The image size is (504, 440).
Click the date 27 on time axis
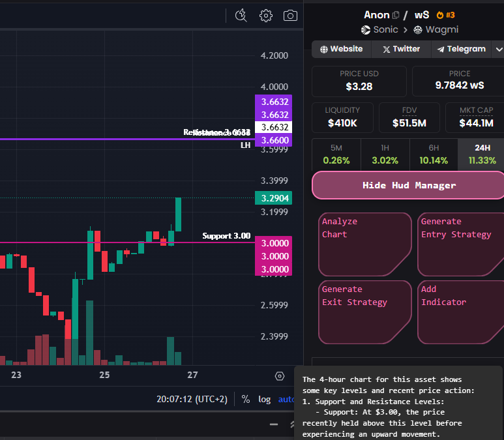[x=192, y=375]
